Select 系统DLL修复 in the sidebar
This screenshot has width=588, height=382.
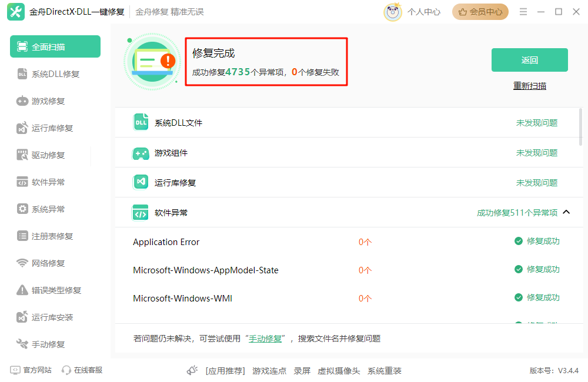pyautogui.click(x=47, y=73)
